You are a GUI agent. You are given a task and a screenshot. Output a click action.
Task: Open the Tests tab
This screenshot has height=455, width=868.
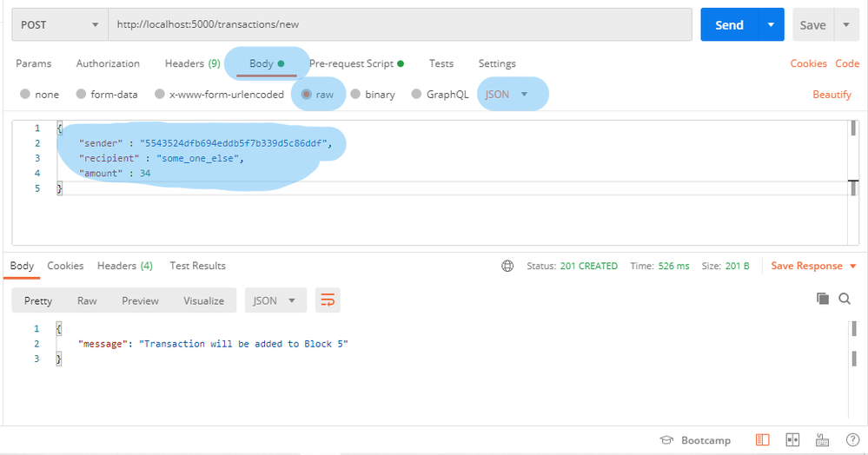(441, 63)
